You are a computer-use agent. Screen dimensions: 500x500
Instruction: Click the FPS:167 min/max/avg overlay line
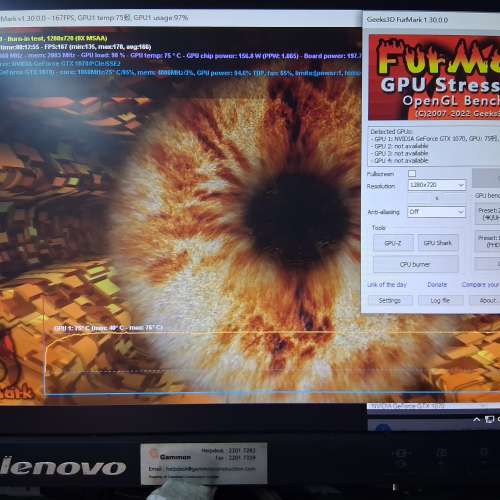[75, 47]
